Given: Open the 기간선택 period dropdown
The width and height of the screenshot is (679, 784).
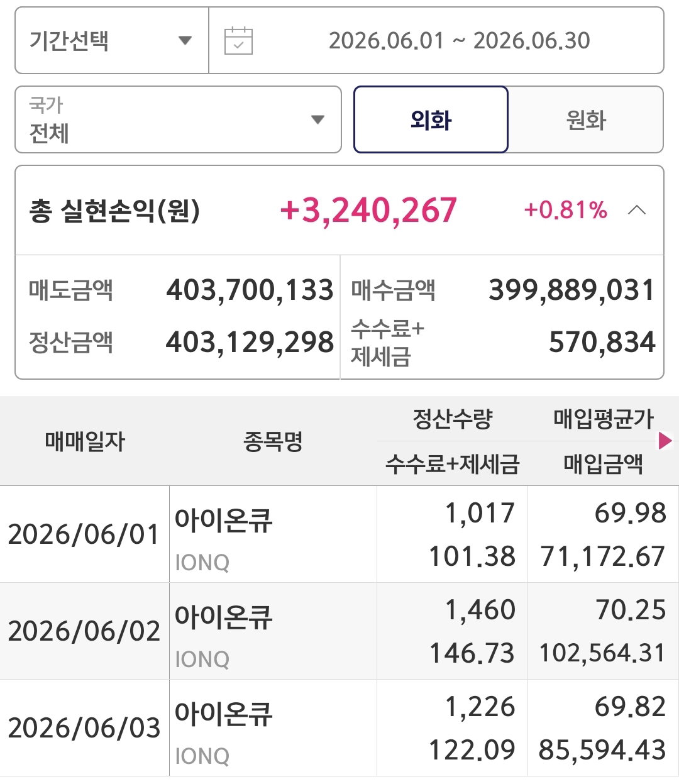Looking at the screenshot, I should [112, 41].
